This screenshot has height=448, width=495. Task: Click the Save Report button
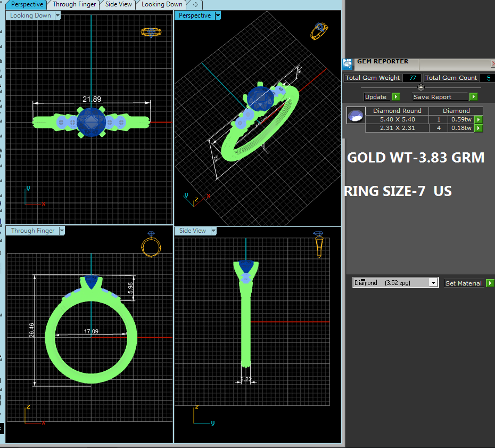click(x=439, y=97)
